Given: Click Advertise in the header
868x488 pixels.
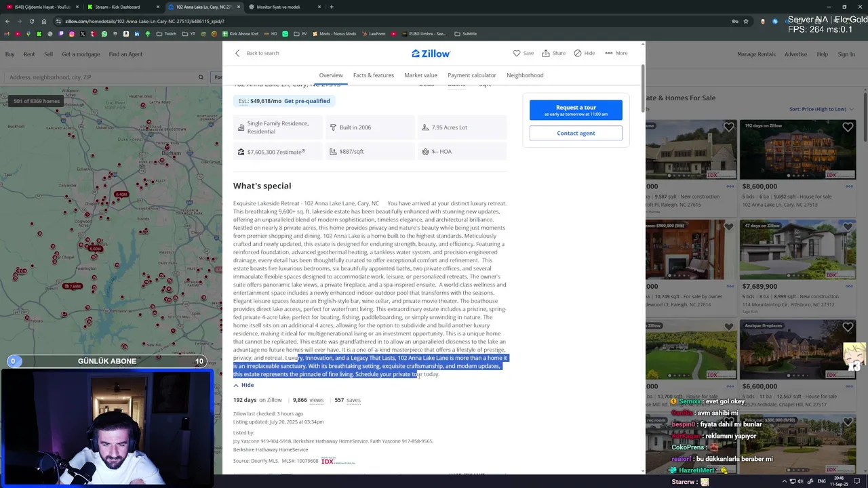Looking at the screenshot, I should click(795, 54).
